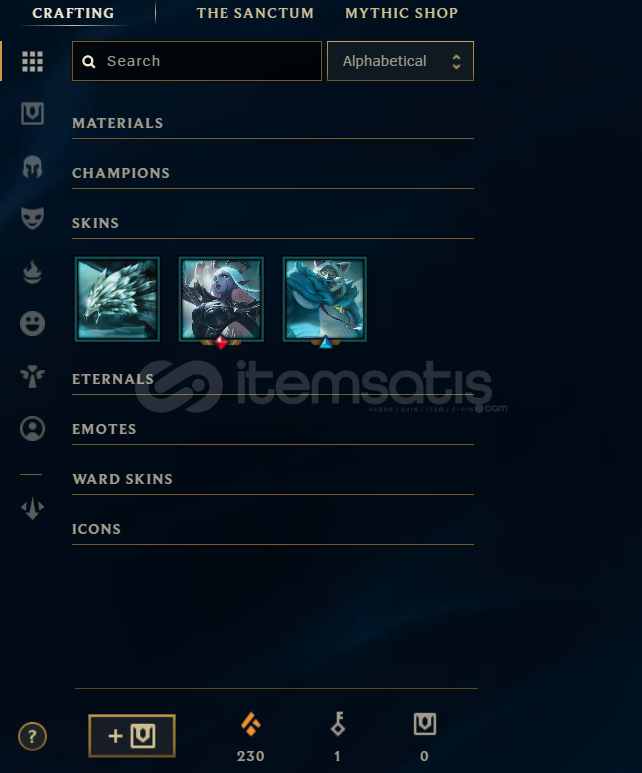642x773 pixels.
Task: Switch to the Mythic Shop tab
Action: 401,13
